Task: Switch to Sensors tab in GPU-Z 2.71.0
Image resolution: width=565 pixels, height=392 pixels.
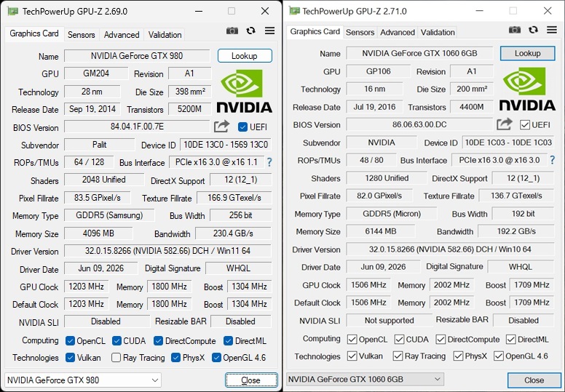Action: (360, 33)
